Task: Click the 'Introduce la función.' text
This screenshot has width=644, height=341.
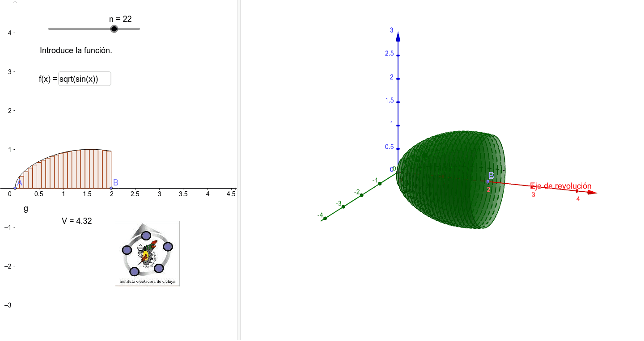Action: 76,51
